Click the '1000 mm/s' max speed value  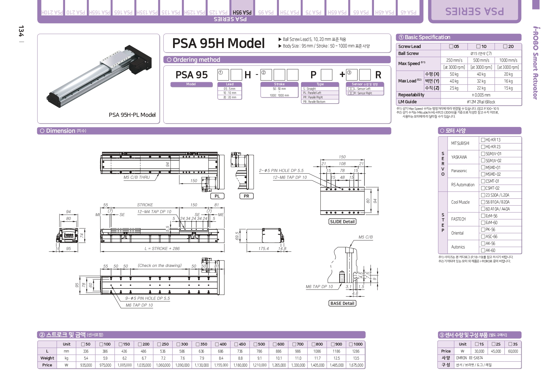click(x=508, y=60)
